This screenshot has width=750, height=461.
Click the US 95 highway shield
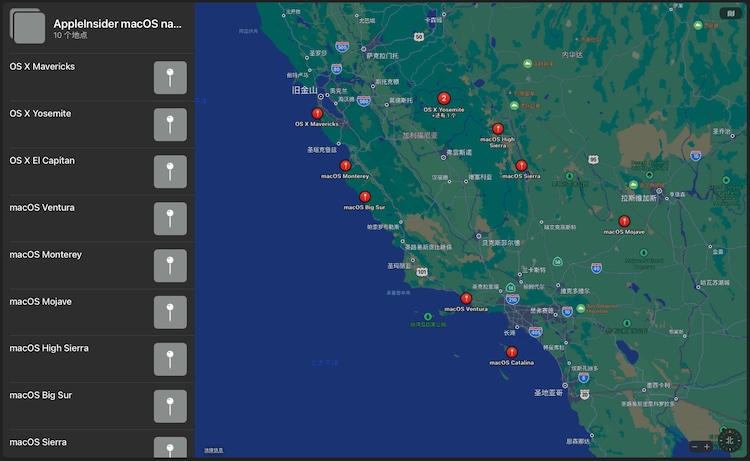[594, 159]
